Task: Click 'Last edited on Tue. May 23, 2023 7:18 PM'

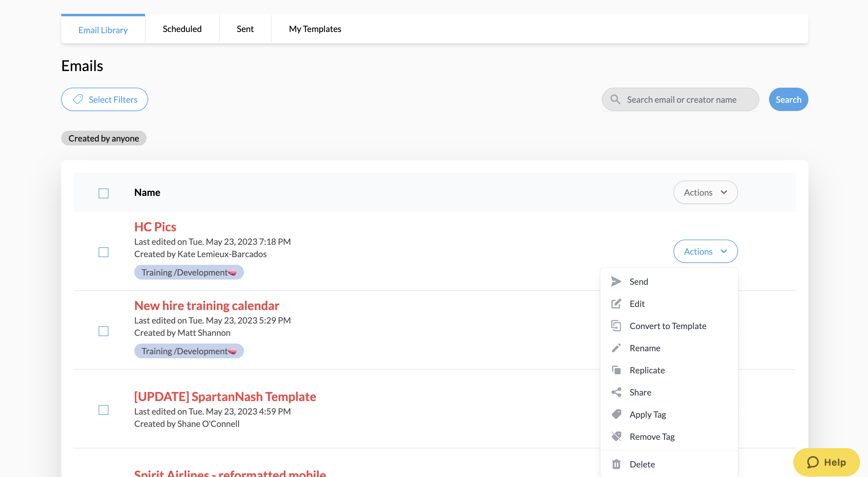Action: [x=212, y=241]
